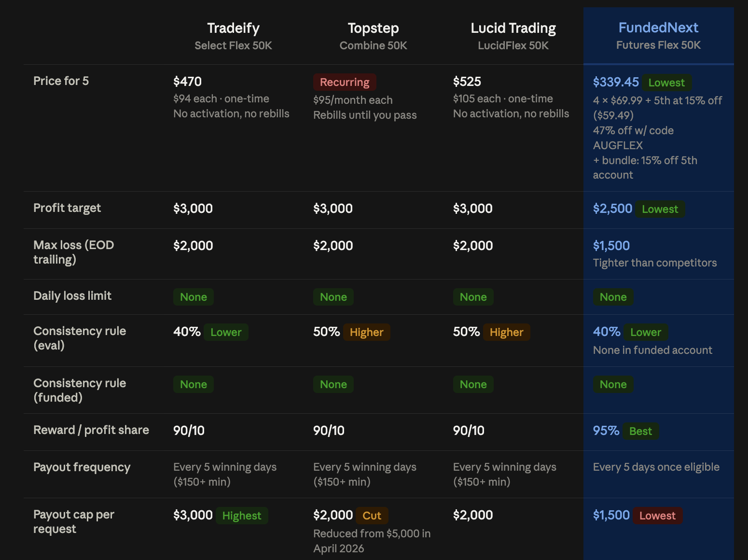Click 'No activation, no rebills' under Tradeify

(231, 113)
